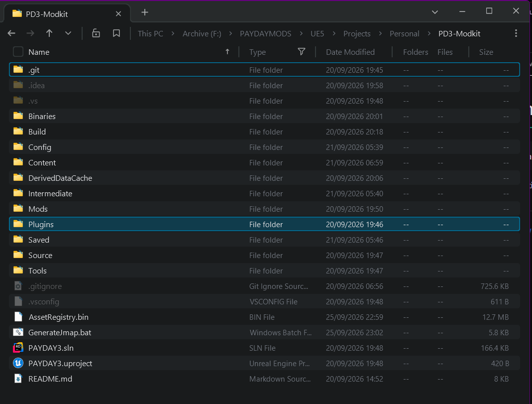
Task: Expand chevron after This PC breadcrumb
Action: coord(173,33)
